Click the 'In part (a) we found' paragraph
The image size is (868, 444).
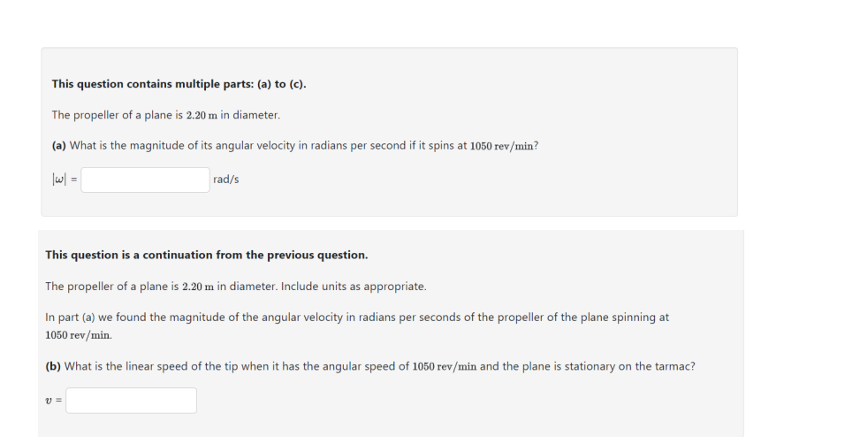point(357,326)
